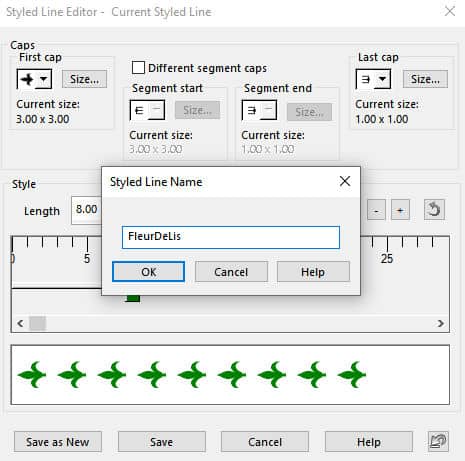Click the plus zoom button in Style
The height and width of the screenshot is (461, 465).
(x=400, y=210)
